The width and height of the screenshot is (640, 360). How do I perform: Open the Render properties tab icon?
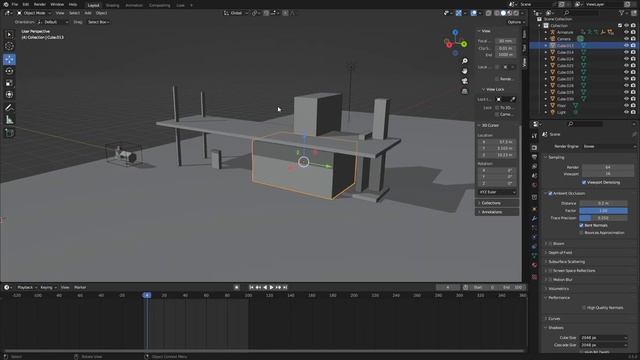pos(534,148)
